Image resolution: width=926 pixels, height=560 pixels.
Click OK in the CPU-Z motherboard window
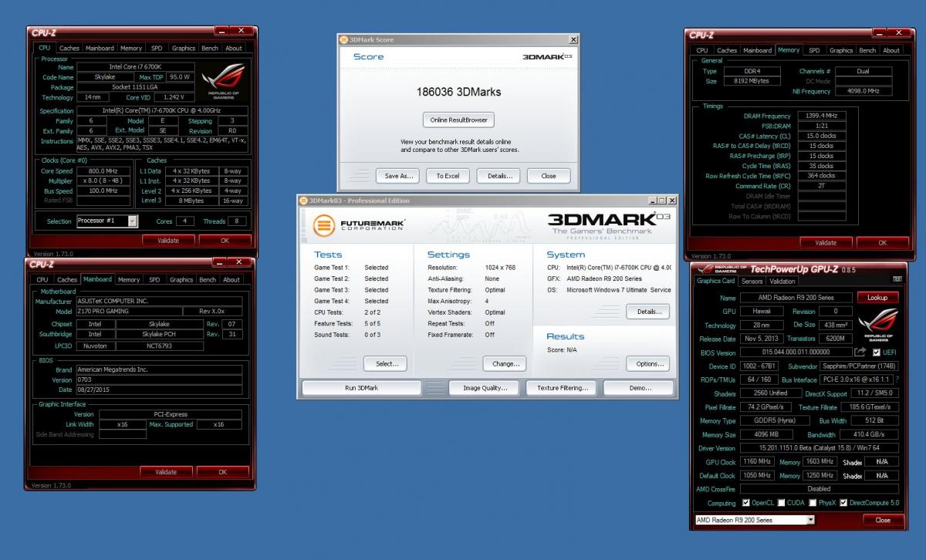(x=222, y=471)
